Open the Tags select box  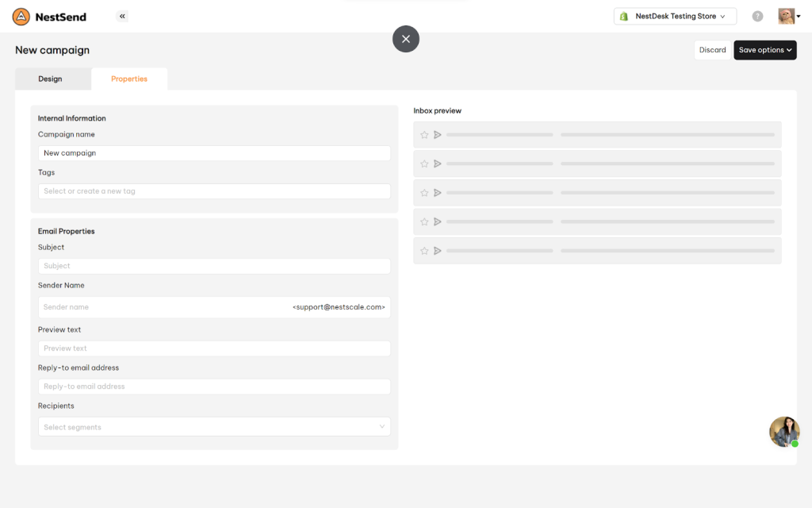214,191
